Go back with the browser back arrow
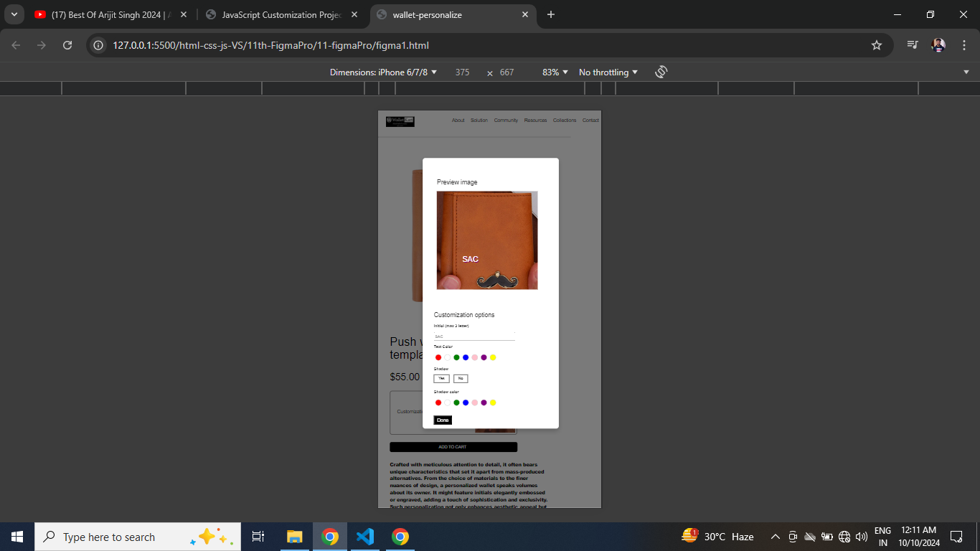This screenshot has height=551, width=980. point(16,45)
